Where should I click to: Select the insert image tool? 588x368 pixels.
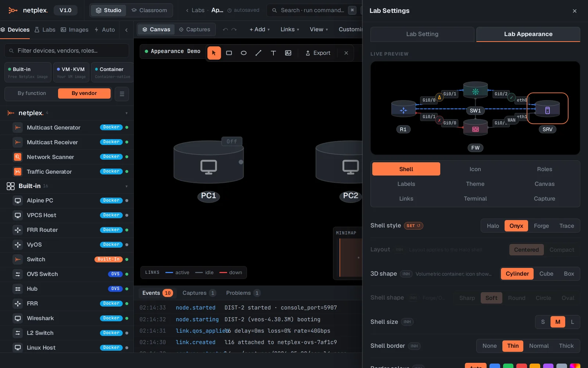coord(288,53)
